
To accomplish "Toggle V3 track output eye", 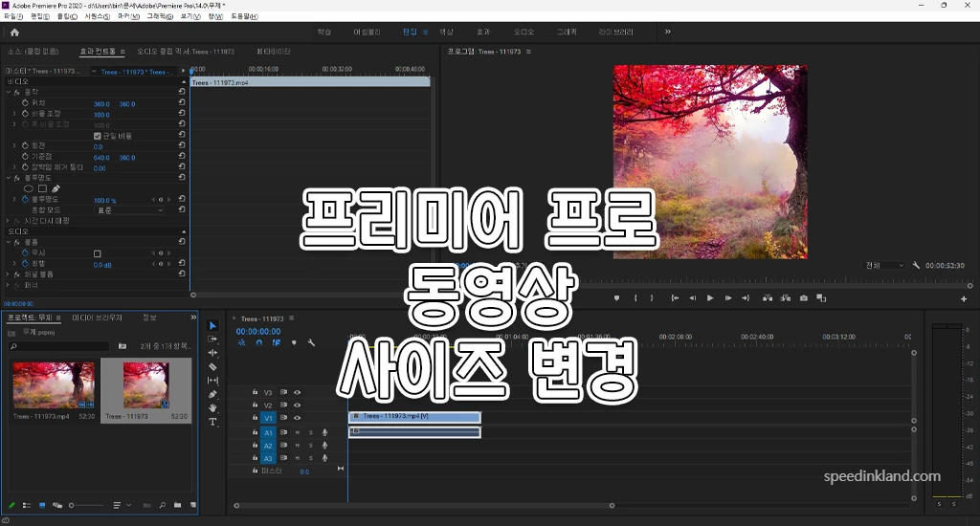I will 297,393.
